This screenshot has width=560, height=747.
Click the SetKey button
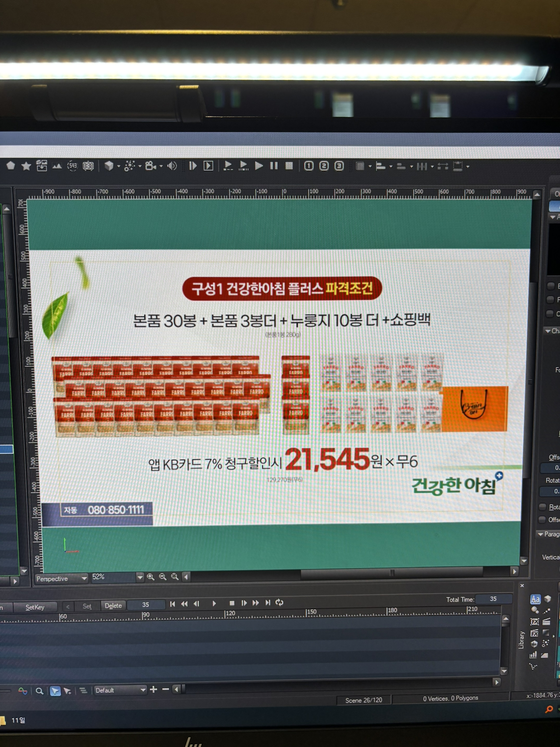coord(35,607)
